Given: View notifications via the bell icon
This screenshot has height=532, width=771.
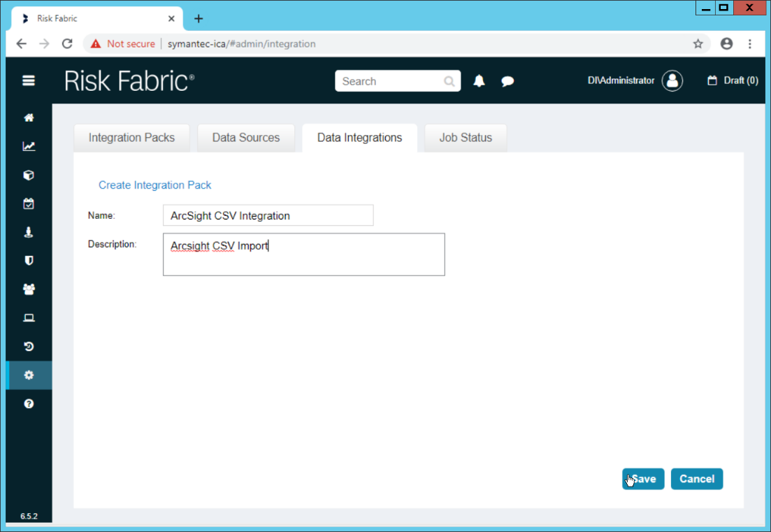Looking at the screenshot, I should pos(479,81).
